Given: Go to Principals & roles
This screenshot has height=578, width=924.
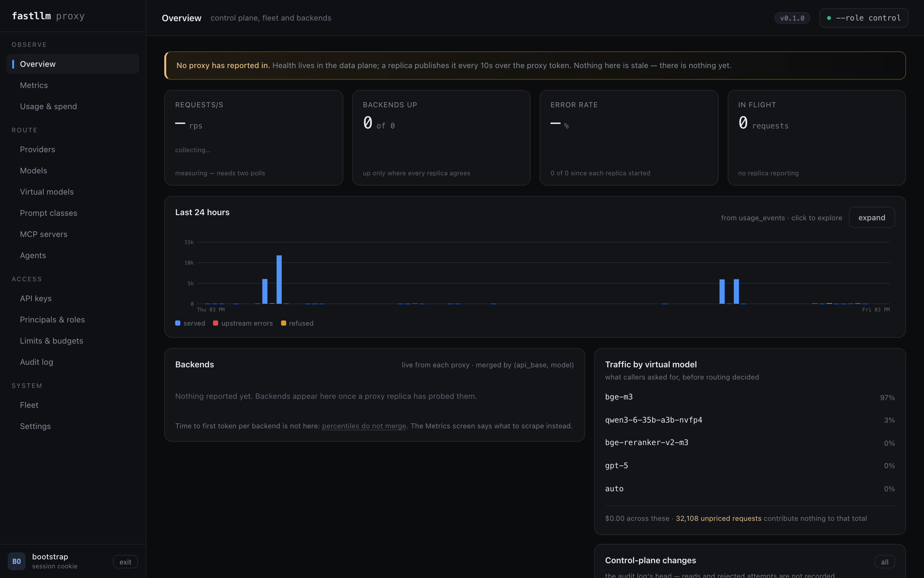Looking at the screenshot, I should point(73,320).
